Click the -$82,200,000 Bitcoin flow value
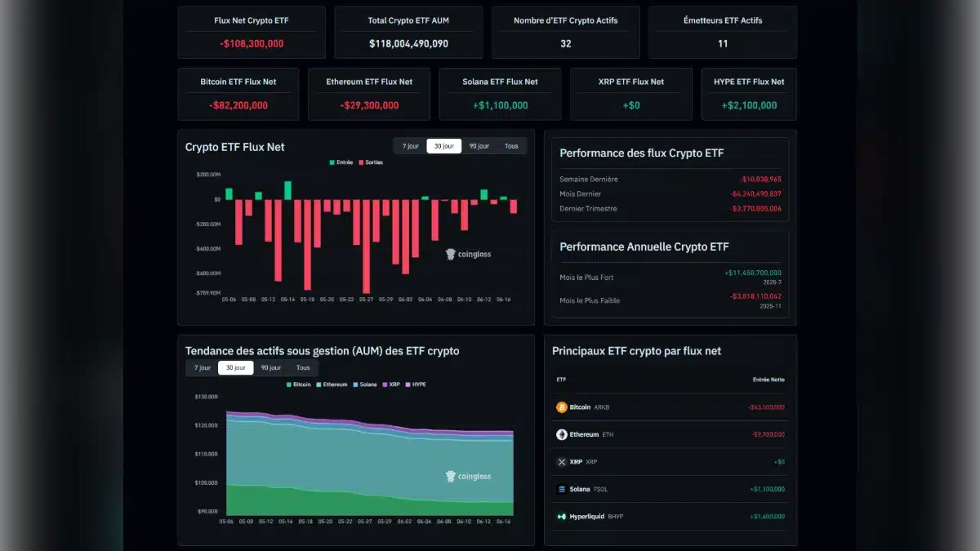The height and width of the screenshot is (551, 980). [x=238, y=105]
